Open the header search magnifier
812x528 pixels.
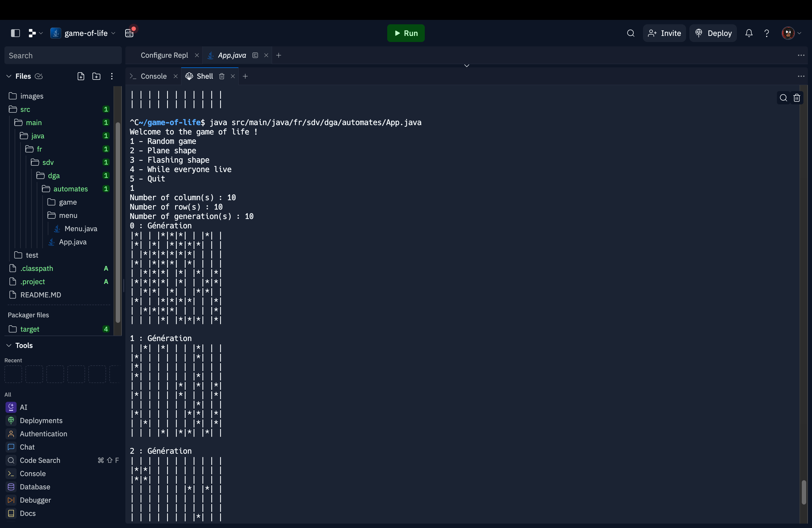(x=631, y=33)
